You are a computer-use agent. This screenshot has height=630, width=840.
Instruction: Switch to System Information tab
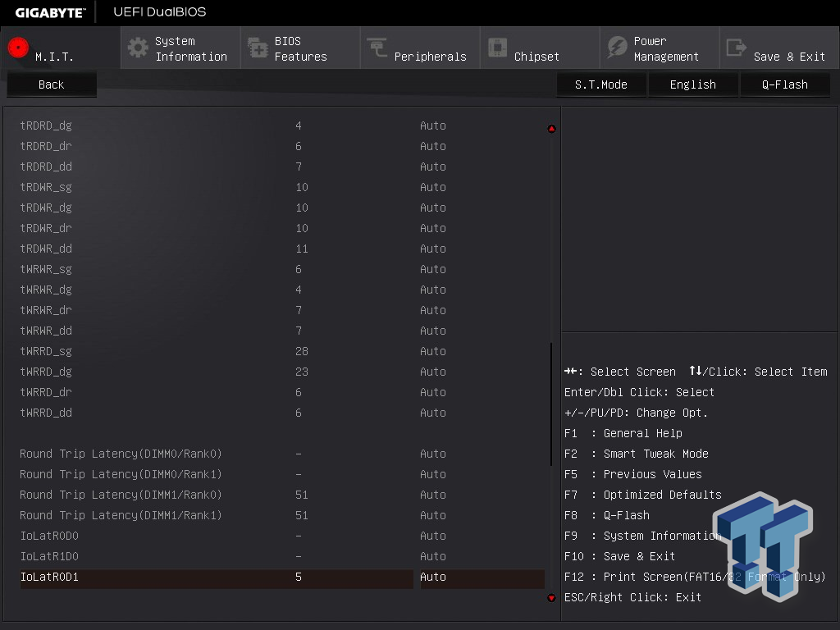pyautogui.click(x=180, y=48)
